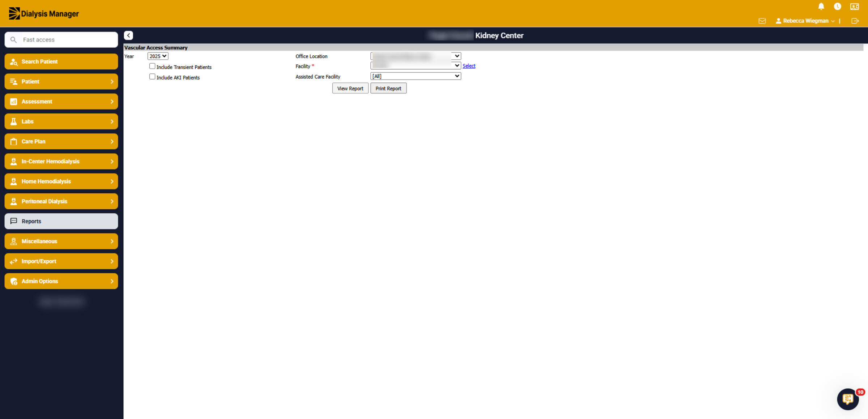
Task: Enable Include AKI Patients checkbox
Action: click(x=152, y=77)
